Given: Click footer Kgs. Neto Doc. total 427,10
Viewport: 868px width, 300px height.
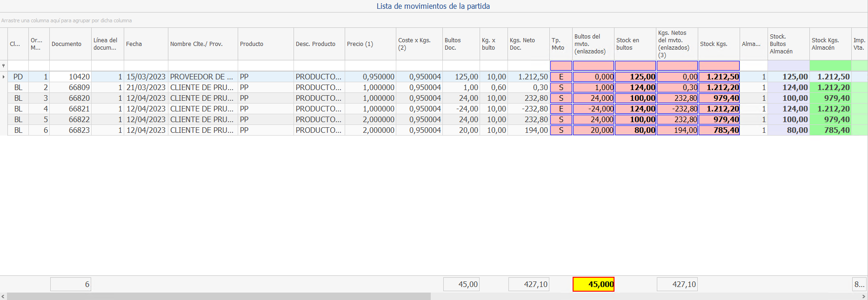Looking at the screenshot, I should pyautogui.click(x=529, y=284).
